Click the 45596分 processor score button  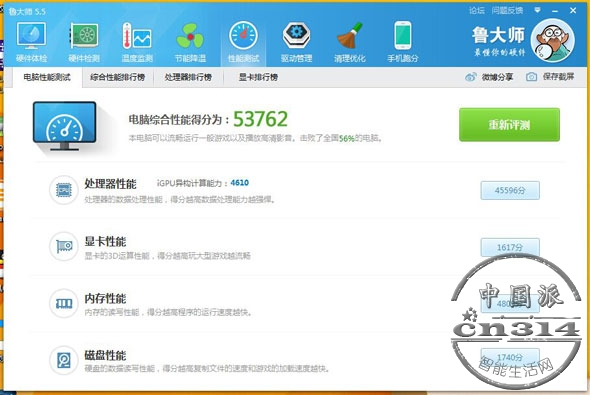[x=510, y=190]
